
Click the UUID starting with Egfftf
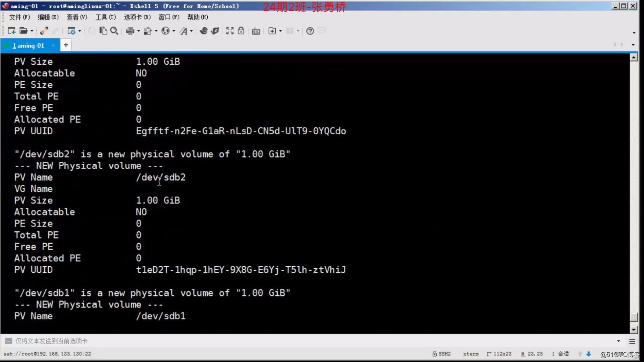pyautogui.click(x=241, y=131)
